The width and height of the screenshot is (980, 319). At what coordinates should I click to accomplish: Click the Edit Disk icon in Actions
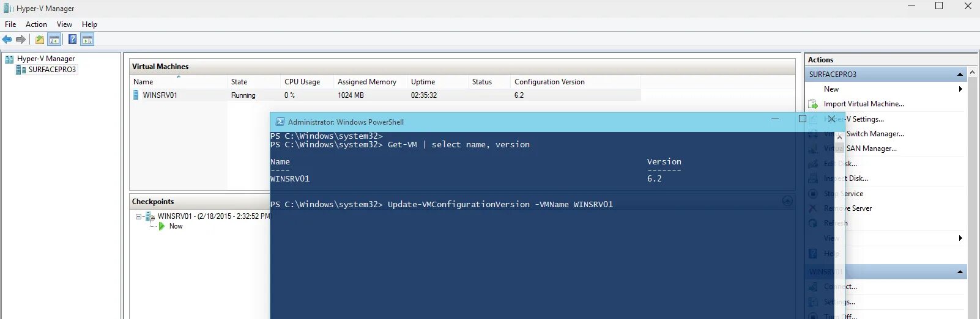[x=813, y=164]
